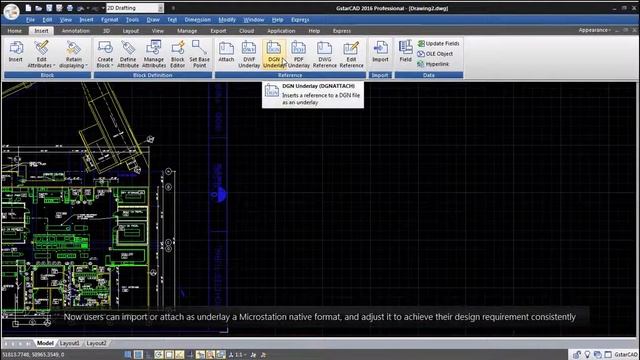Click Update Fields
The image size is (640, 360).
(438, 43)
